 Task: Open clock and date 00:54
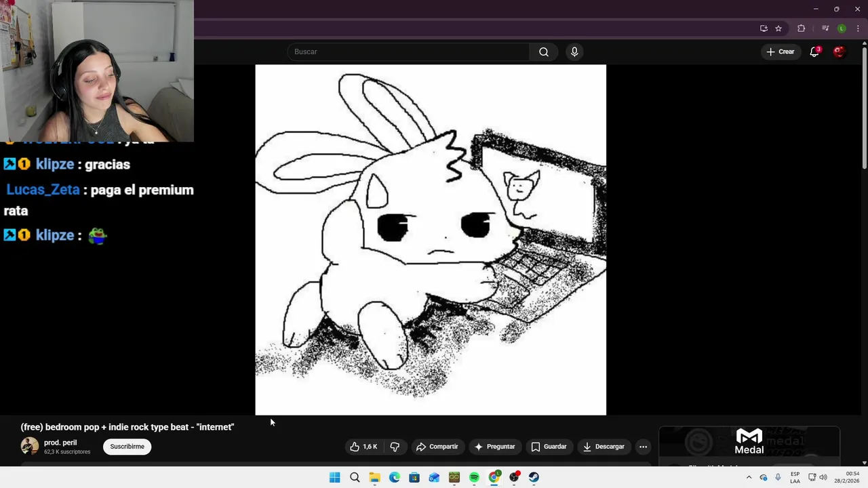[847, 477]
